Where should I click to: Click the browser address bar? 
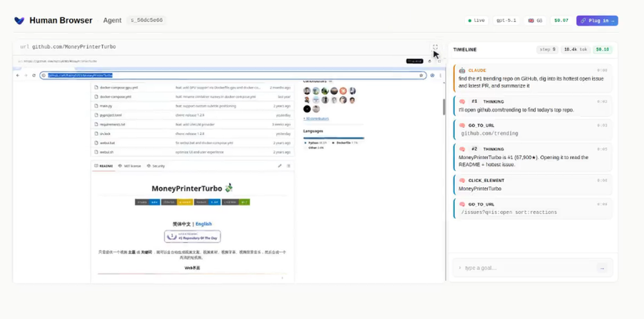click(x=233, y=75)
